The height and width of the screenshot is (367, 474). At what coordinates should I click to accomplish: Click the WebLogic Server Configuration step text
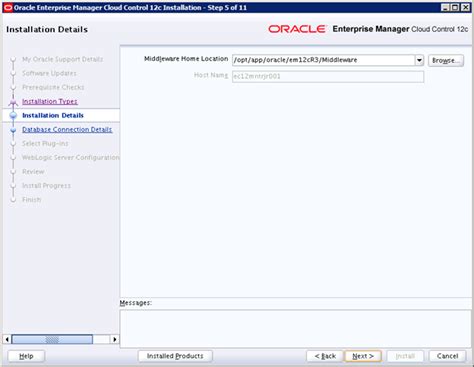(x=71, y=157)
